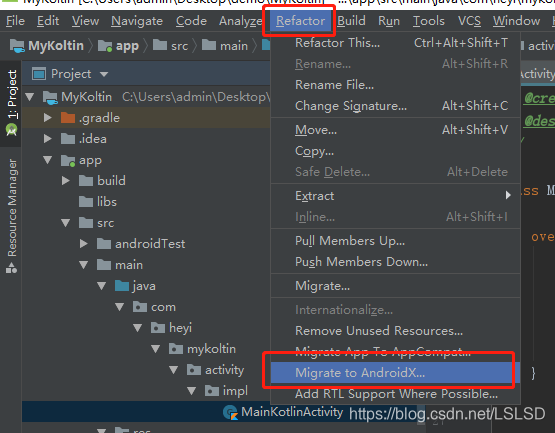Open the VCS menu

pyautogui.click(x=469, y=21)
